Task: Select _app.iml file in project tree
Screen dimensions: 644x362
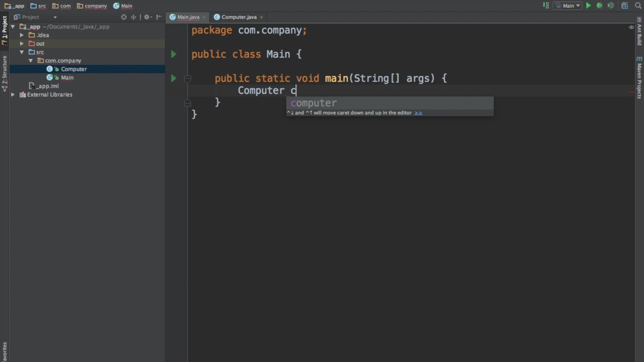Action: 87,86
